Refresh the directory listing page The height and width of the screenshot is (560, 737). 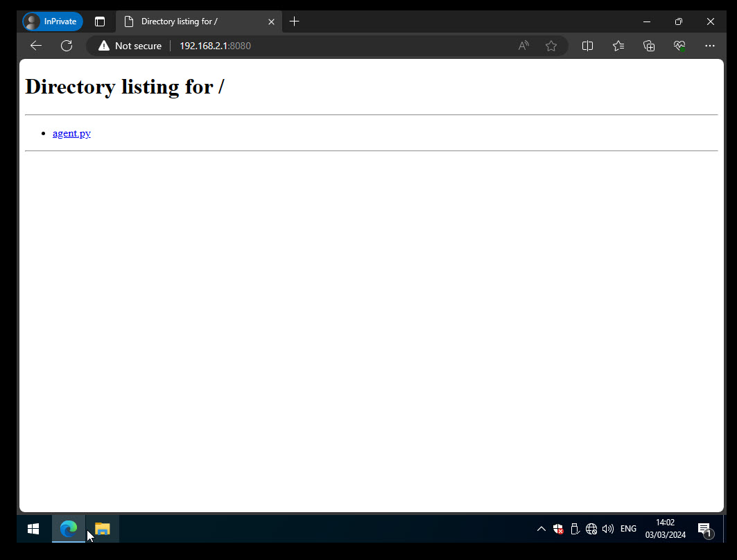(x=67, y=46)
